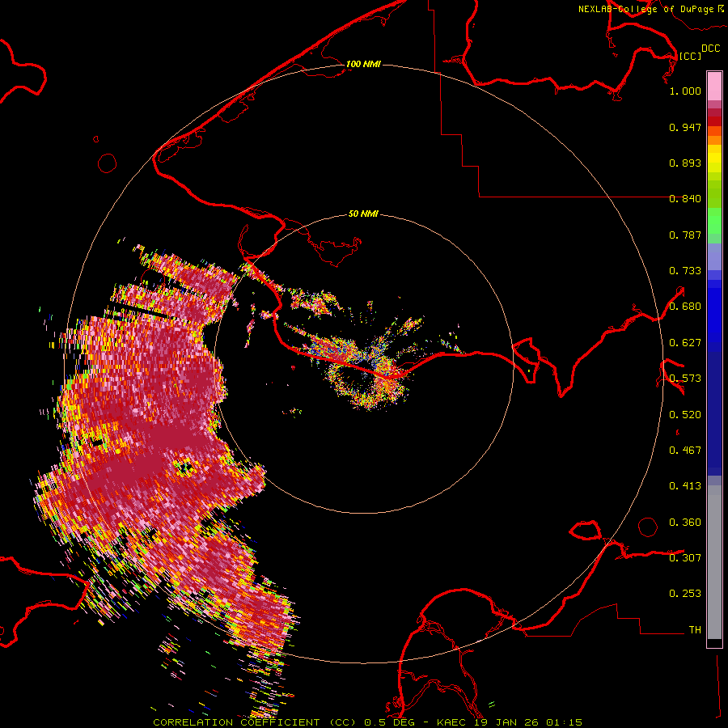Select the 0.733 legend value
This screenshot has height=728, width=728.
point(685,271)
